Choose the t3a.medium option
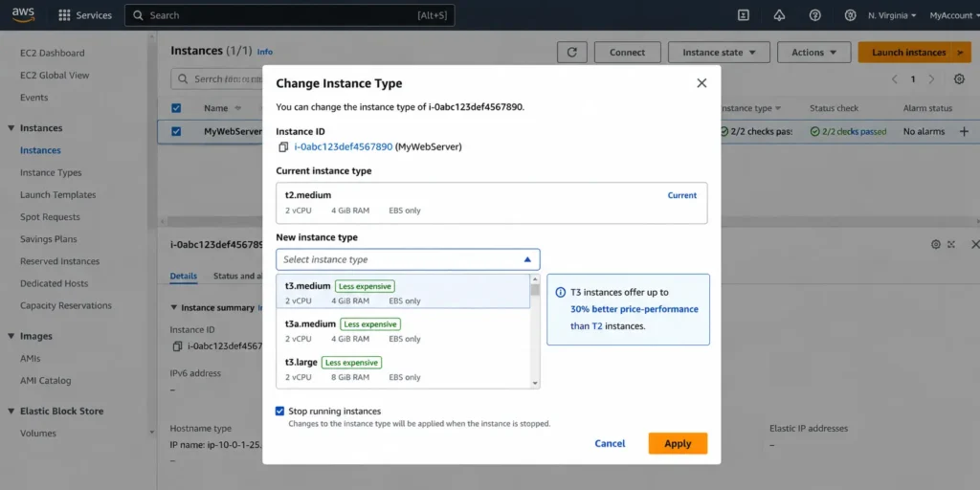Image resolution: width=980 pixels, height=490 pixels. (403, 330)
